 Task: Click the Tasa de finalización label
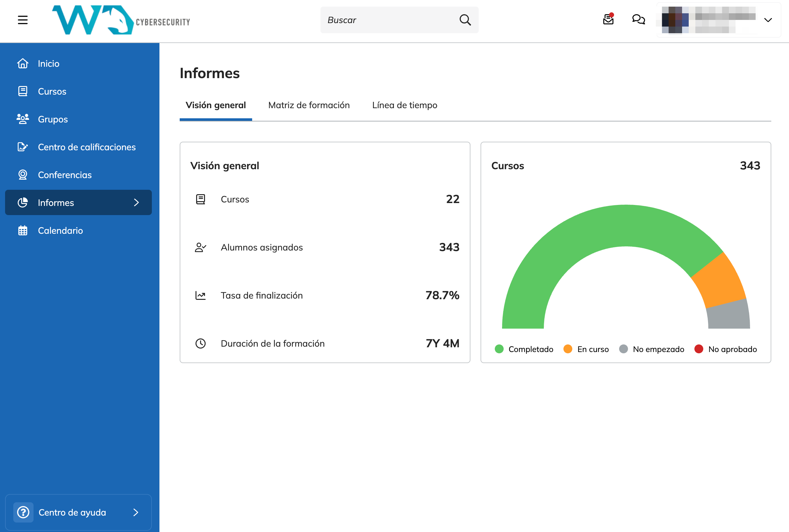(x=262, y=295)
